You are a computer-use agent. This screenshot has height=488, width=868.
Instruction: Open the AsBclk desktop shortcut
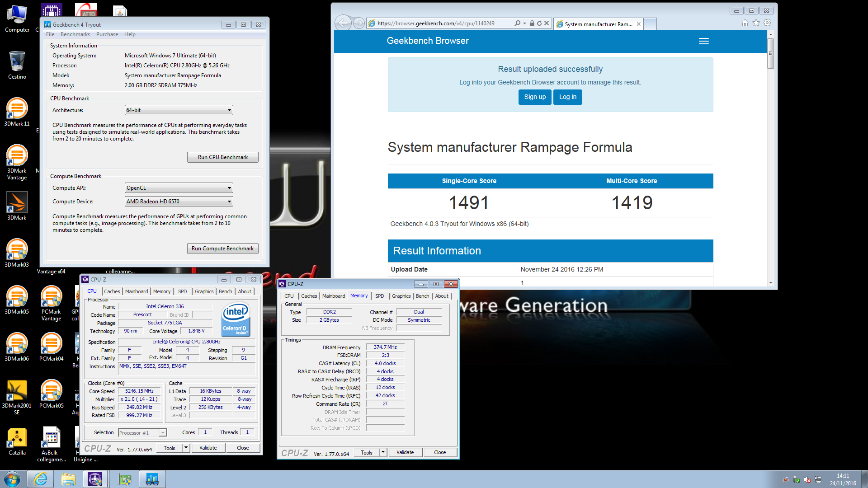51,444
